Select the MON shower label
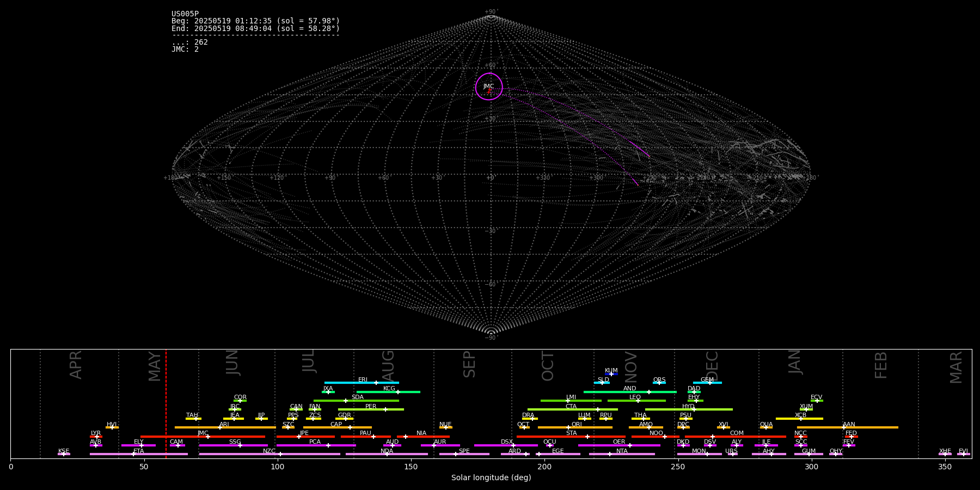Viewport: 980px width, 490px height. point(699,451)
